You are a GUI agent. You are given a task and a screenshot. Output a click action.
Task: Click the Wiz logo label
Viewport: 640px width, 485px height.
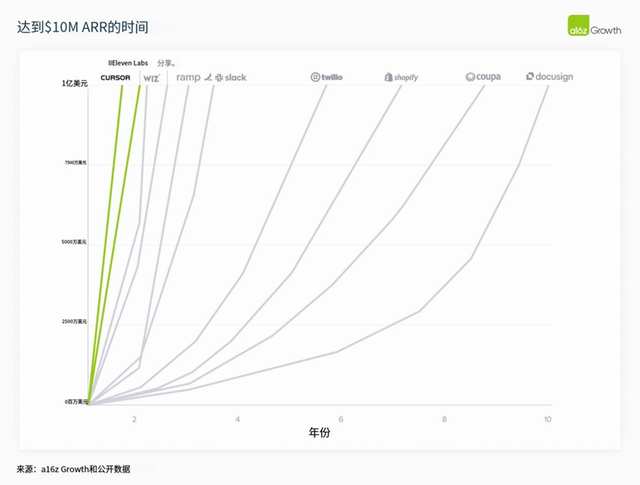pos(152,78)
